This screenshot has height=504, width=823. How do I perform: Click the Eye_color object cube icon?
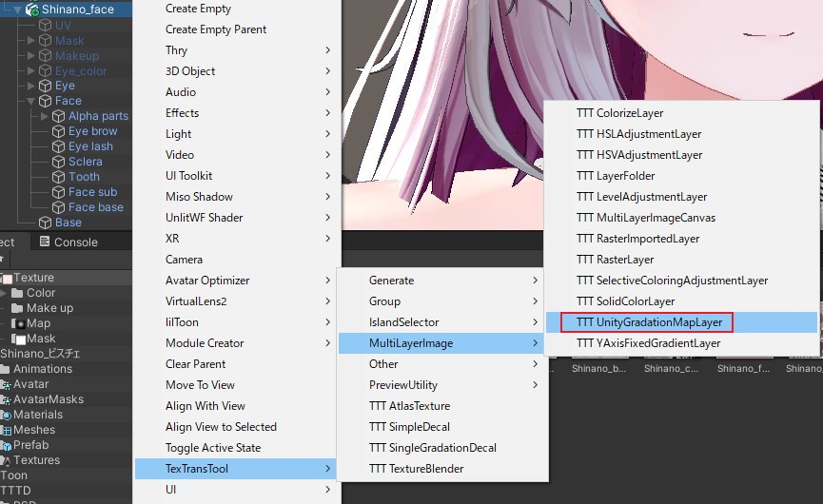click(x=46, y=70)
